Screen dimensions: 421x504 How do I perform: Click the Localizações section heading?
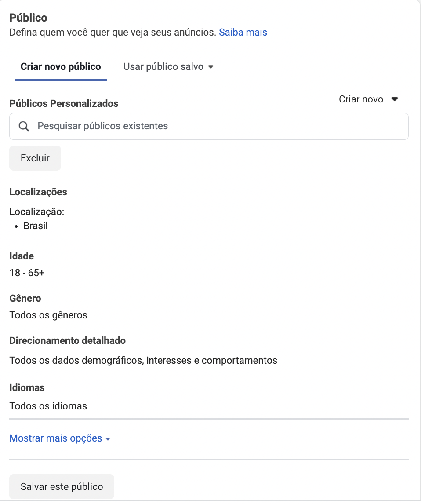tap(38, 192)
